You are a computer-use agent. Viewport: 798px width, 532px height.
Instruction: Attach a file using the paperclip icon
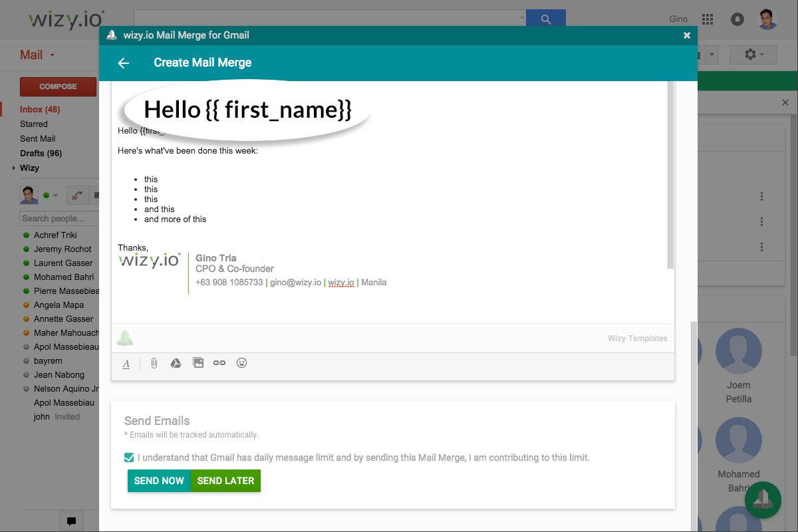pyautogui.click(x=154, y=363)
